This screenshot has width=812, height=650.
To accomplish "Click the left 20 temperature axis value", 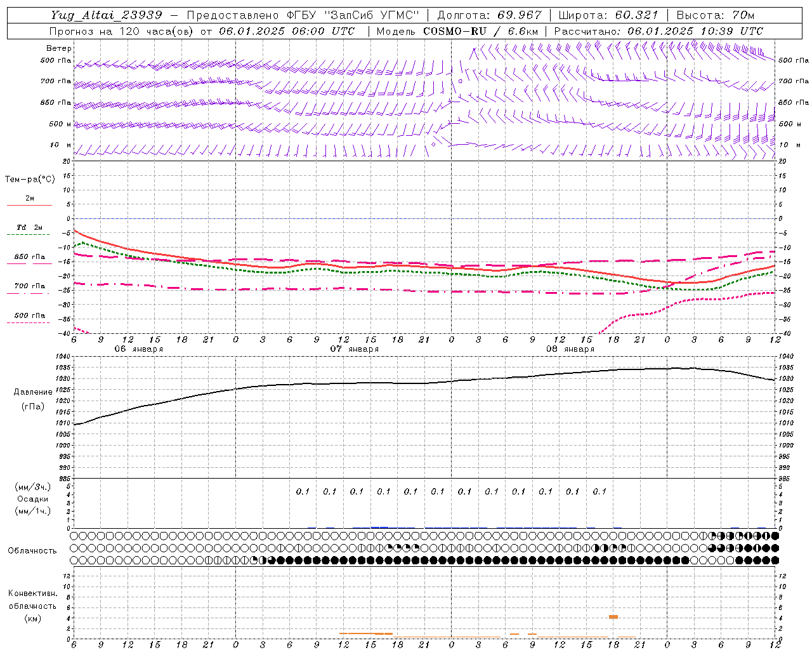I will click(x=67, y=161).
